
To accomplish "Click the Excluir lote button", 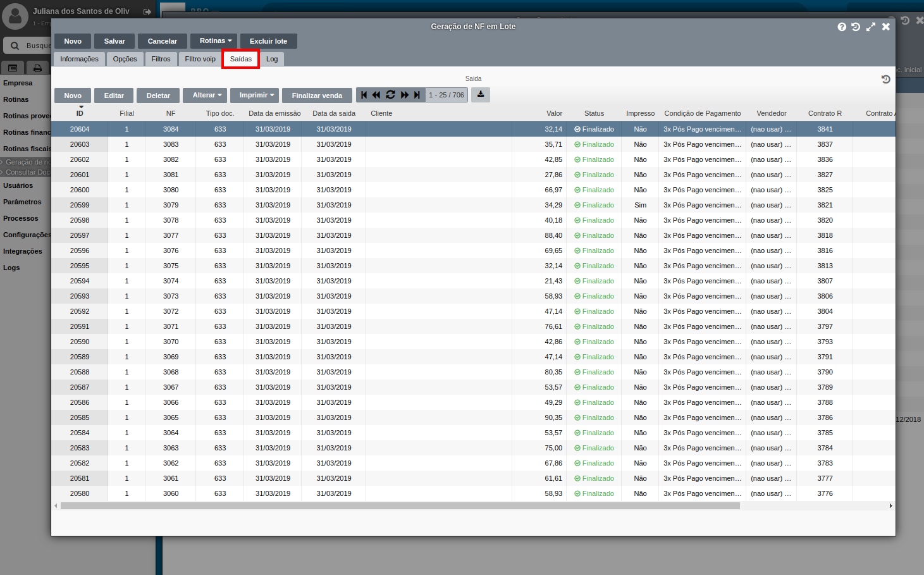I will [268, 41].
